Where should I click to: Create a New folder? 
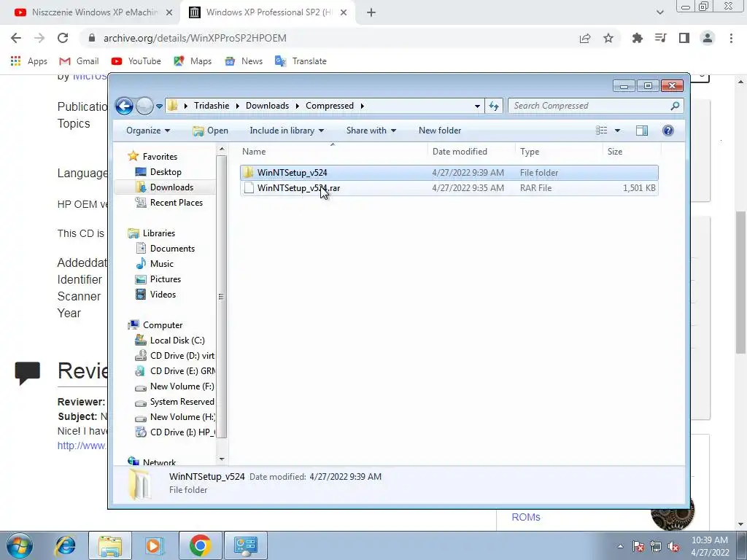click(440, 131)
